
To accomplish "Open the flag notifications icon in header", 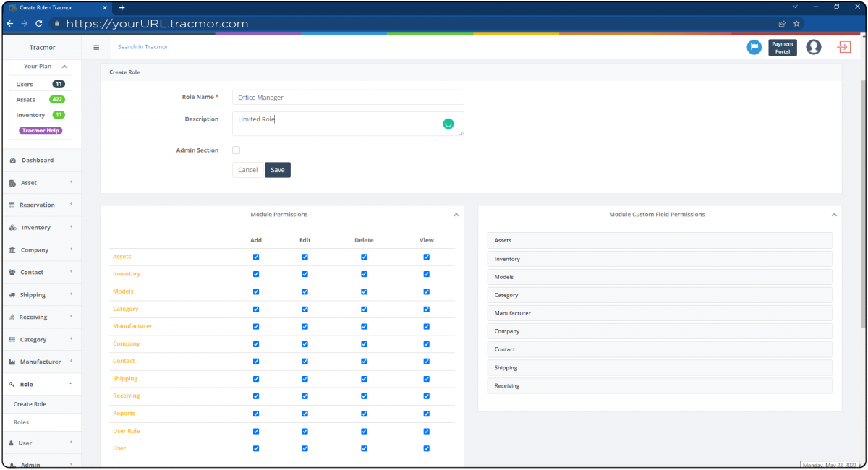I will coord(754,47).
